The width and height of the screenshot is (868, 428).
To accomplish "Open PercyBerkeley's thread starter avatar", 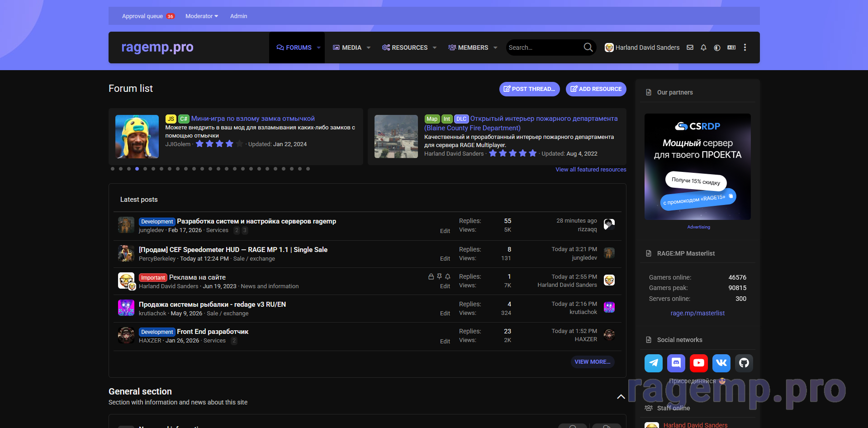I will (126, 253).
